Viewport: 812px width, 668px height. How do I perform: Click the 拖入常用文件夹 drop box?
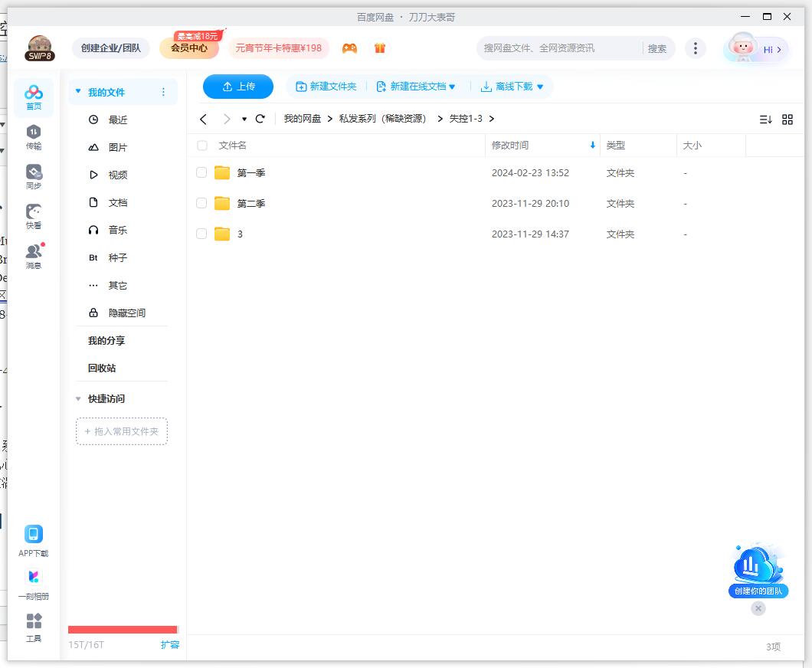pyautogui.click(x=122, y=431)
